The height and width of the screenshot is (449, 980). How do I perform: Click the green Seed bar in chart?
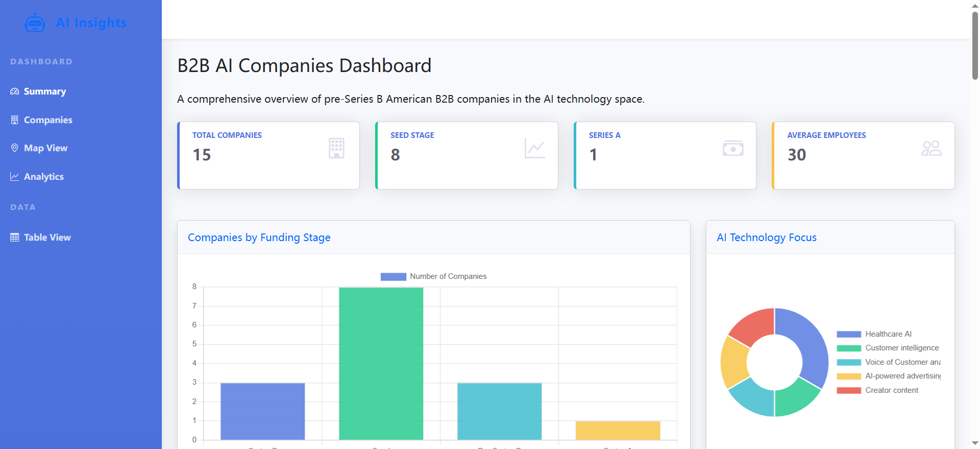(381, 363)
